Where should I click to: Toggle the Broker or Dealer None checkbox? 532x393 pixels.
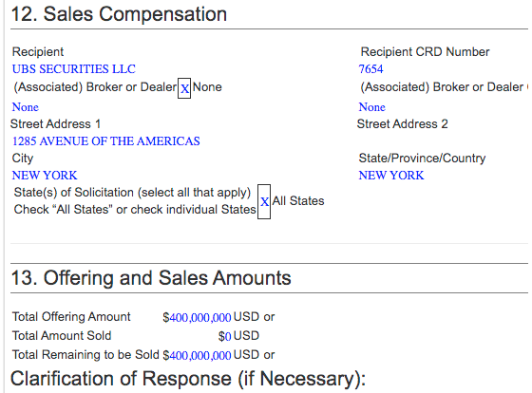pyautogui.click(x=184, y=88)
